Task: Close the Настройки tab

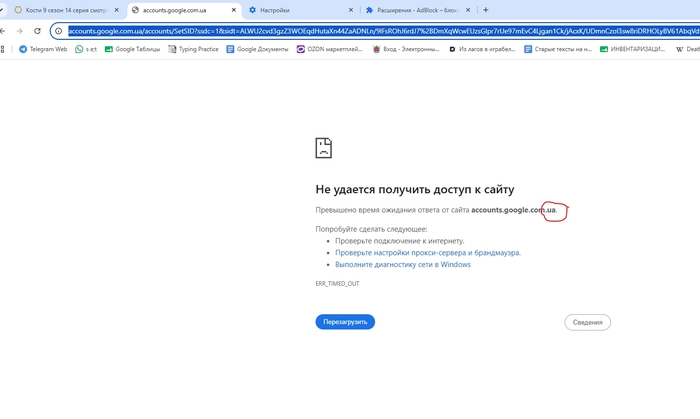Action: (350, 10)
